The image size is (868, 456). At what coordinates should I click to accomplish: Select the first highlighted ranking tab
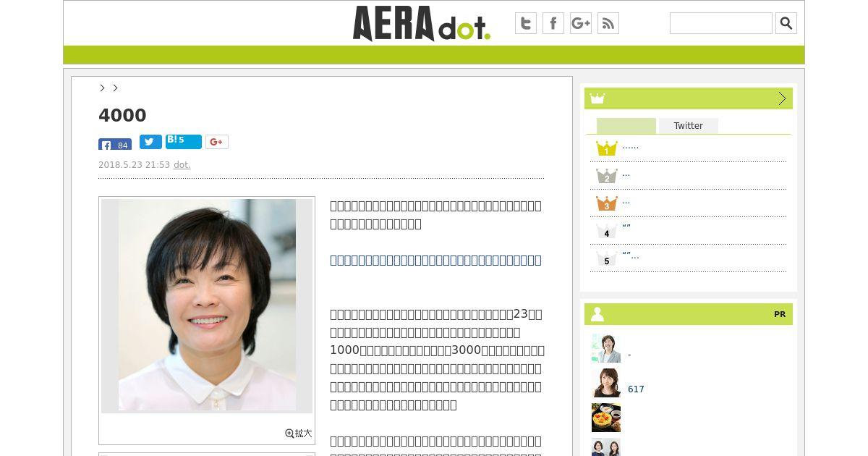click(x=626, y=126)
